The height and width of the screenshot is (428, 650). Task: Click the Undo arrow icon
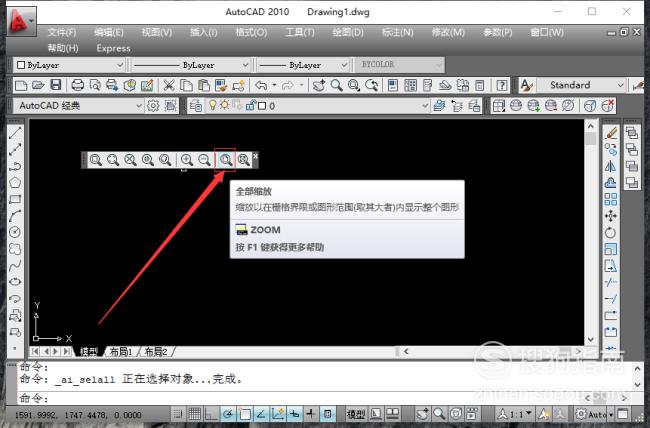(x=261, y=85)
